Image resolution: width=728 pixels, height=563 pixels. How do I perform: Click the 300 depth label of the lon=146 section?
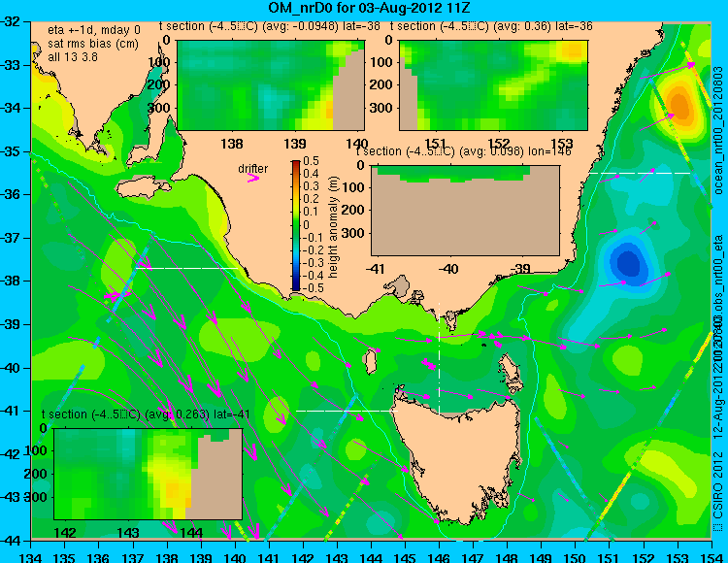pyautogui.click(x=353, y=233)
